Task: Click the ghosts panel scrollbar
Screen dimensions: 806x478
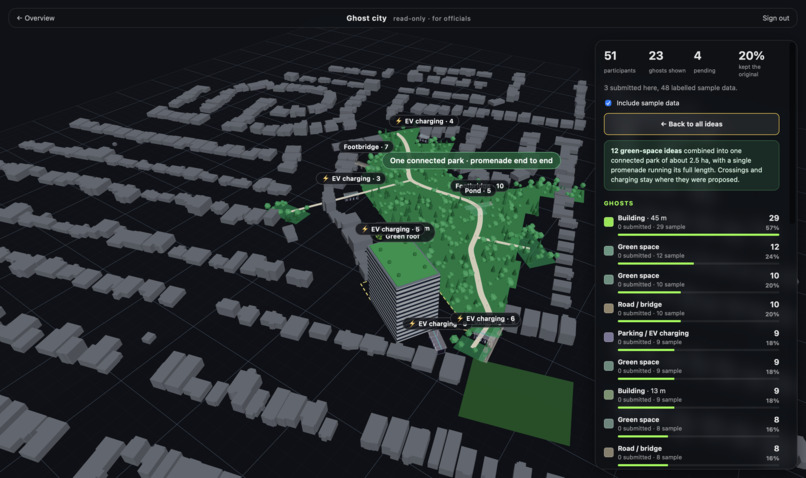Action: tap(792, 134)
